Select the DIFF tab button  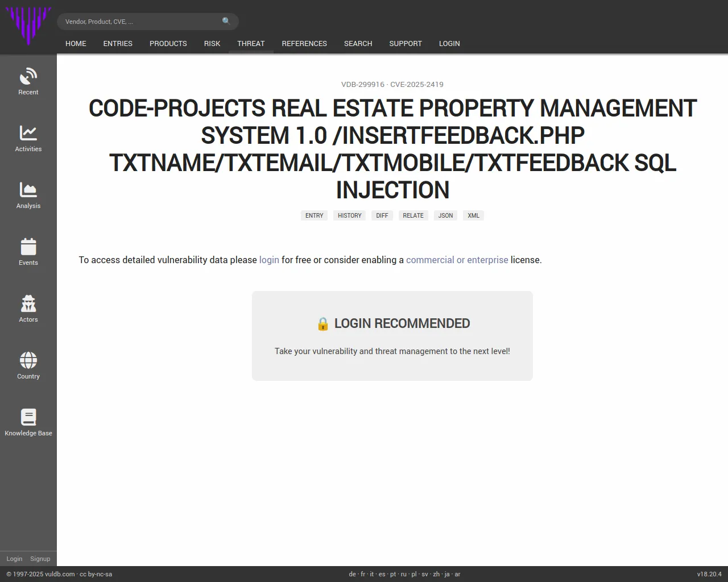point(382,215)
